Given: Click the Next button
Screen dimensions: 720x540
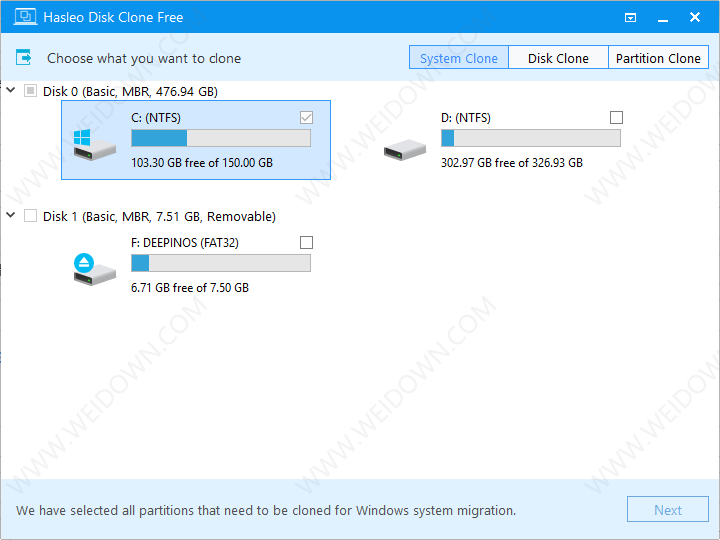Looking at the screenshot, I should [x=668, y=509].
